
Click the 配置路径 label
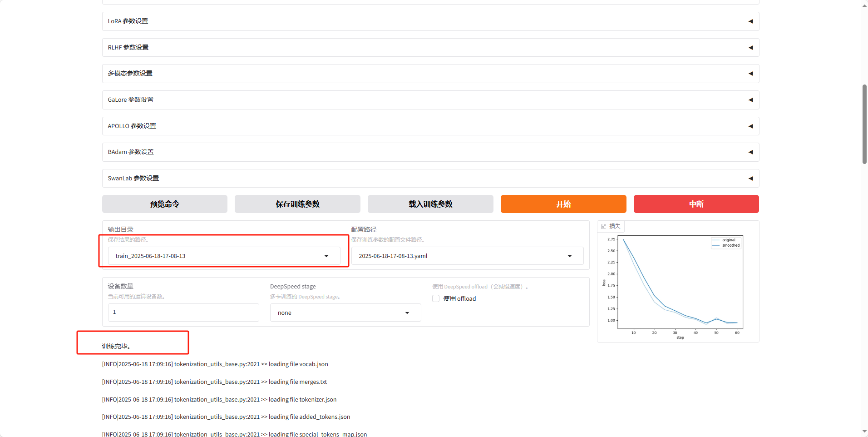click(364, 229)
